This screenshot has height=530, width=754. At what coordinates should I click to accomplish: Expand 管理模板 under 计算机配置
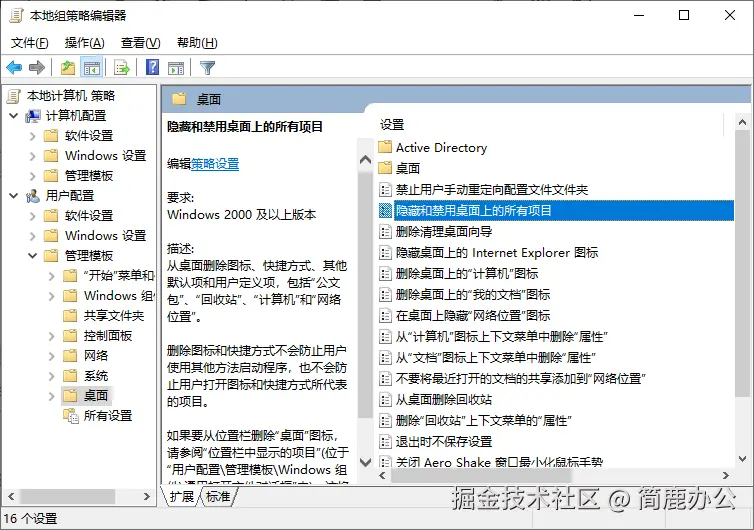[x=33, y=176]
